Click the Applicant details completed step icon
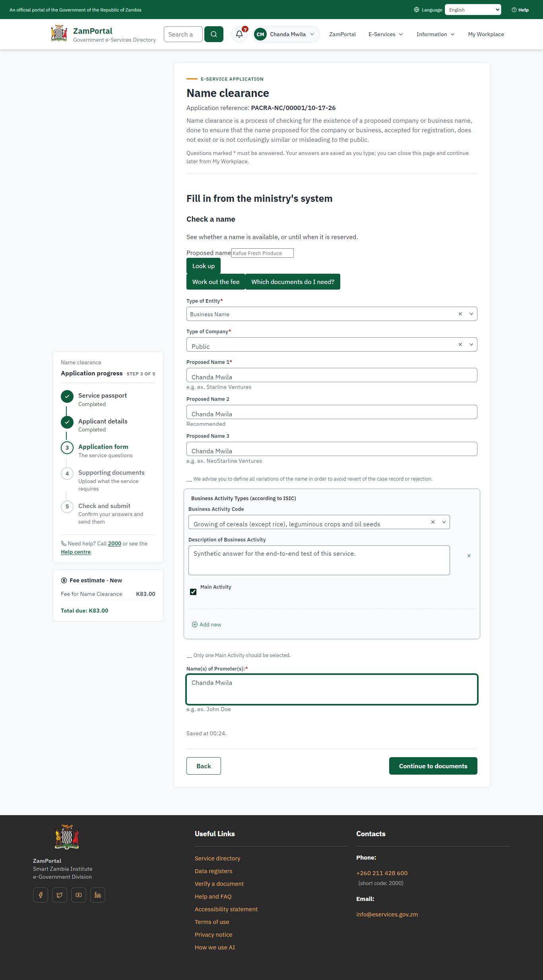 (67, 422)
